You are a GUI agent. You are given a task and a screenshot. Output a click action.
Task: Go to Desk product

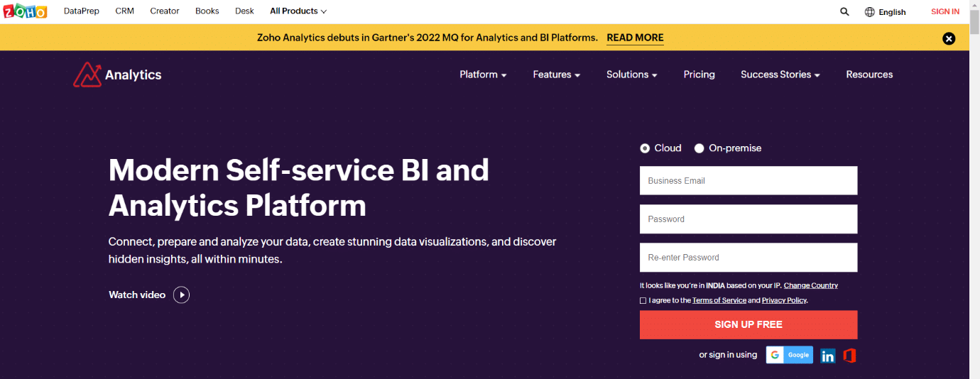pyautogui.click(x=244, y=11)
